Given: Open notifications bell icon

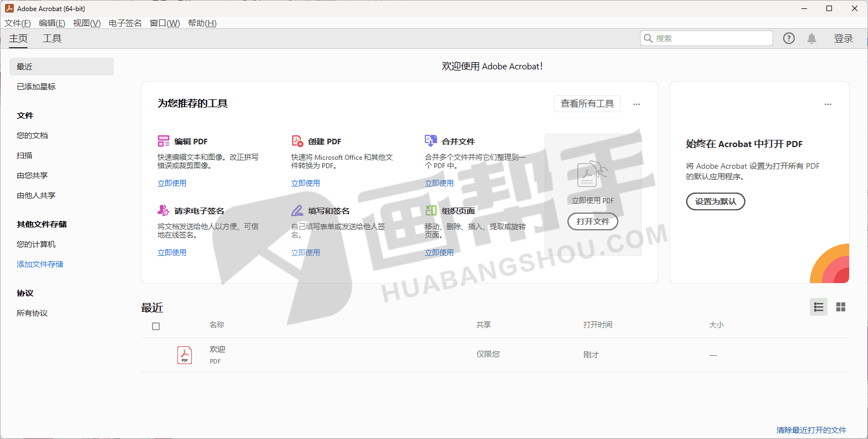Looking at the screenshot, I should (x=811, y=38).
